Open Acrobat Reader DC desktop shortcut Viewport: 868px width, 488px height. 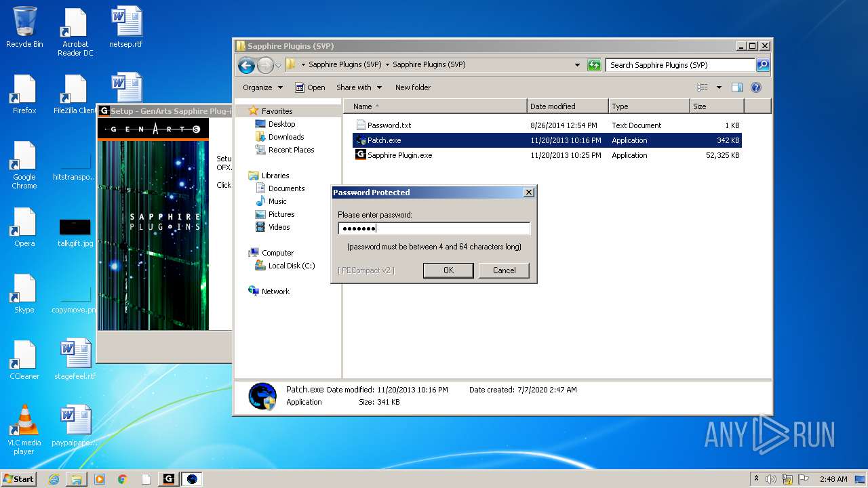[x=75, y=32]
